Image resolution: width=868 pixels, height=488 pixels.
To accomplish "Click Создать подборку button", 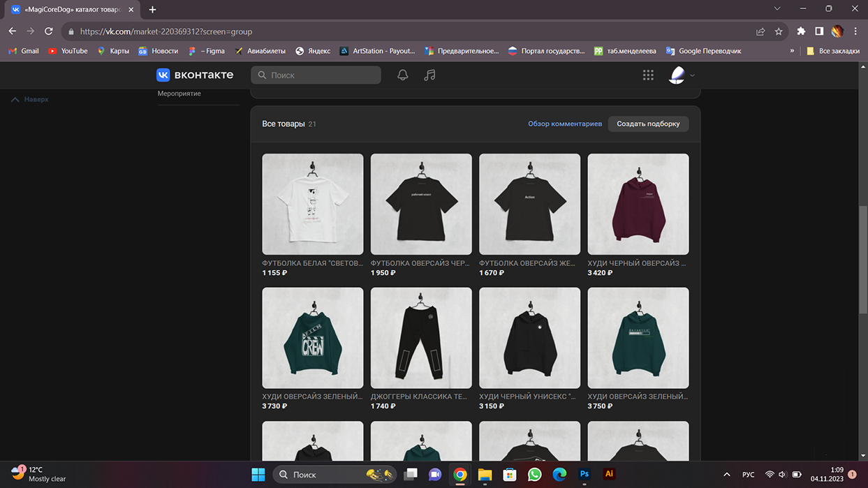I will pyautogui.click(x=648, y=124).
